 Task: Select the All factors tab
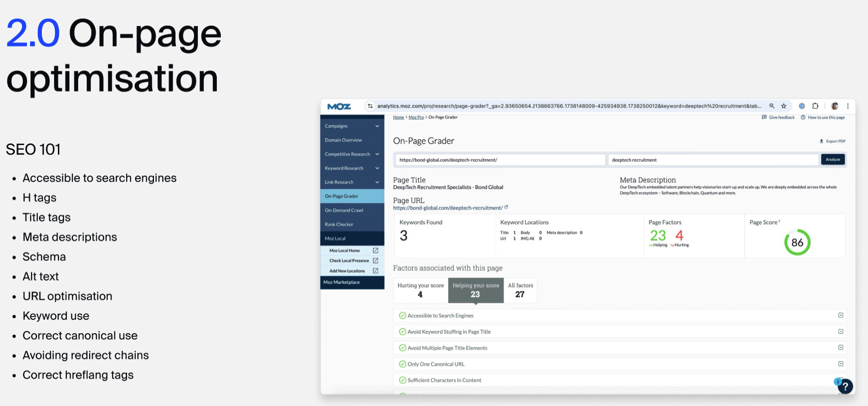[520, 290]
